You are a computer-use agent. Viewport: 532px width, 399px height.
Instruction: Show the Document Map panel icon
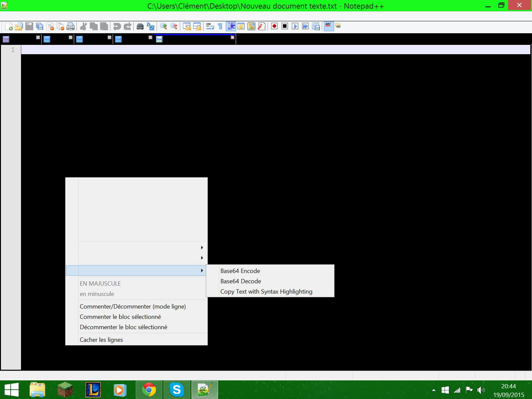[x=251, y=26]
